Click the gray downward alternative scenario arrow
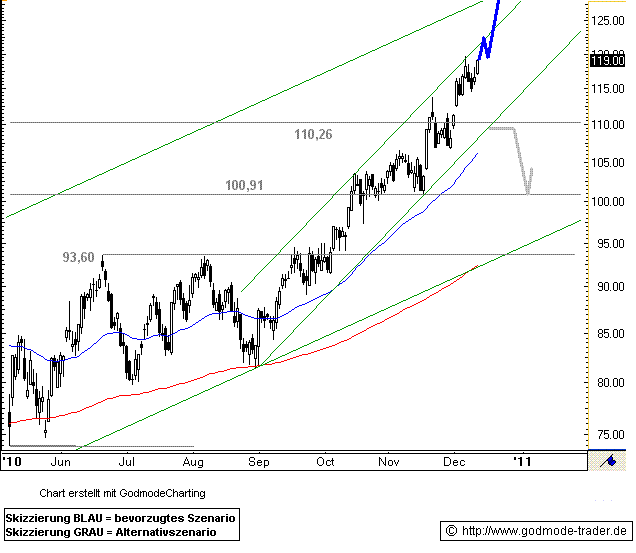Viewport: 636px width, 553px height. tap(523, 165)
